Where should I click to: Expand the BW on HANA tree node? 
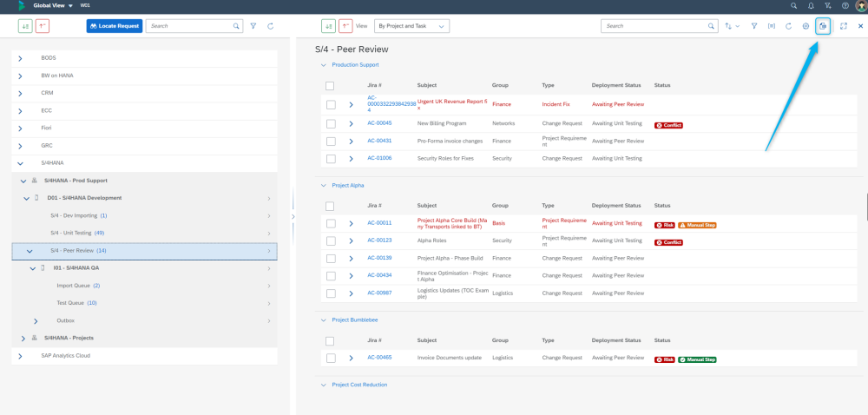point(21,76)
